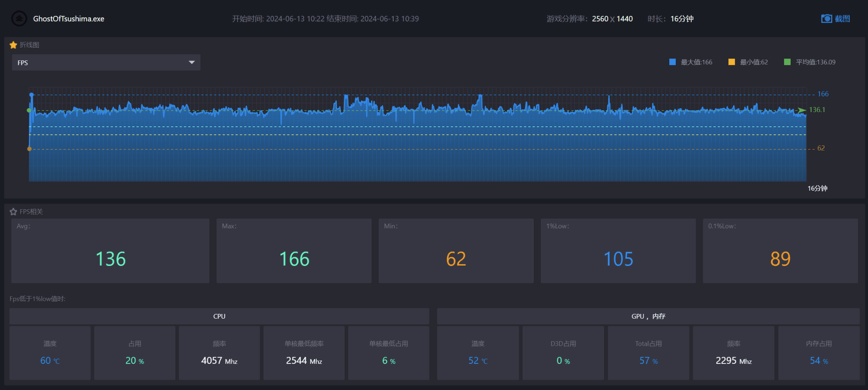This screenshot has height=390, width=868.
Task: Click the 166 axis label on the chart
Action: pyautogui.click(x=823, y=94)
